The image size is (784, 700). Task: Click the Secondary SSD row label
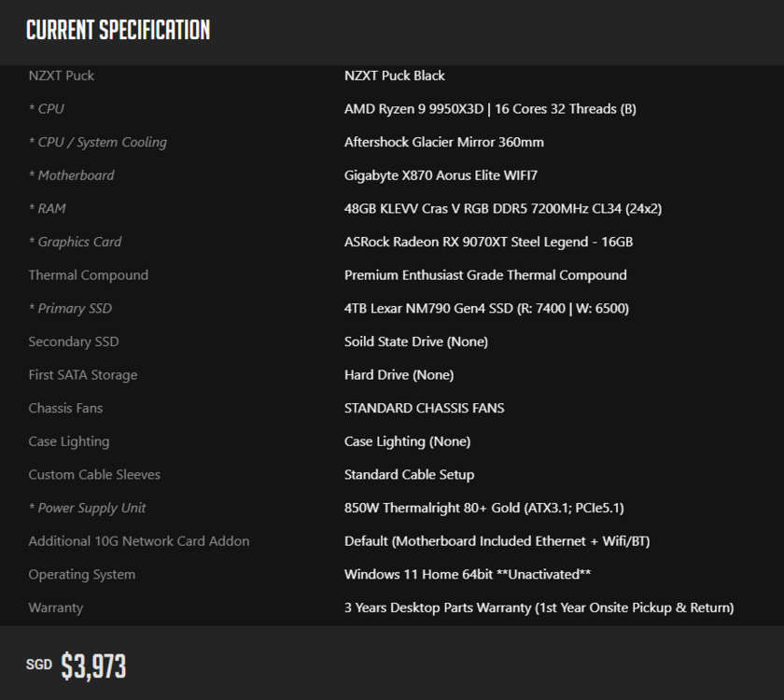tap(74, 342)
